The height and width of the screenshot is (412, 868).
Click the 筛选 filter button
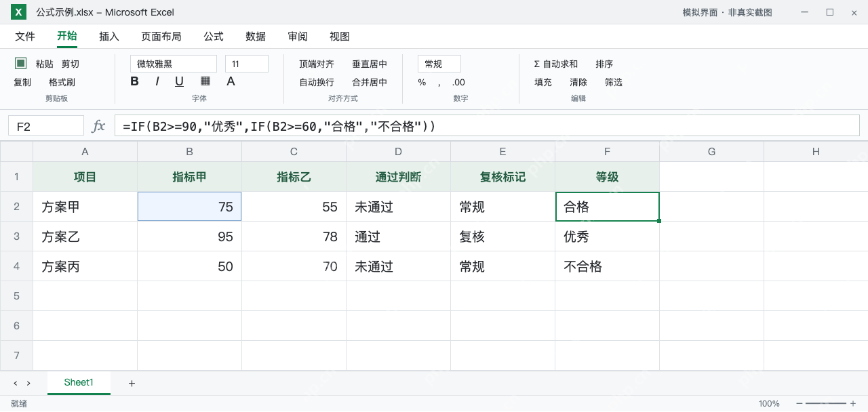coord(614,83)
